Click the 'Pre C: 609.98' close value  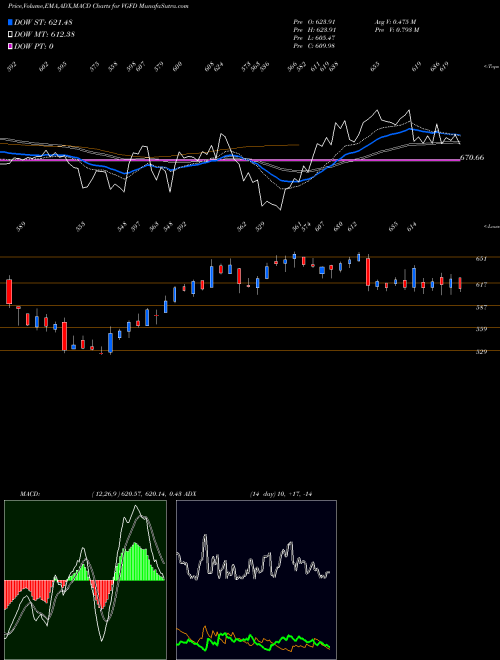[314, 46]
